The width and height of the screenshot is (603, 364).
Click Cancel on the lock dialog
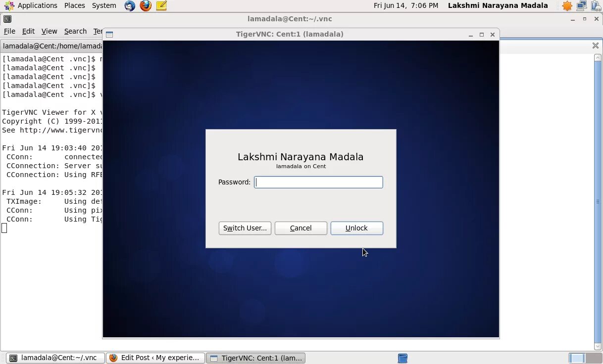(x=301, y=228)
